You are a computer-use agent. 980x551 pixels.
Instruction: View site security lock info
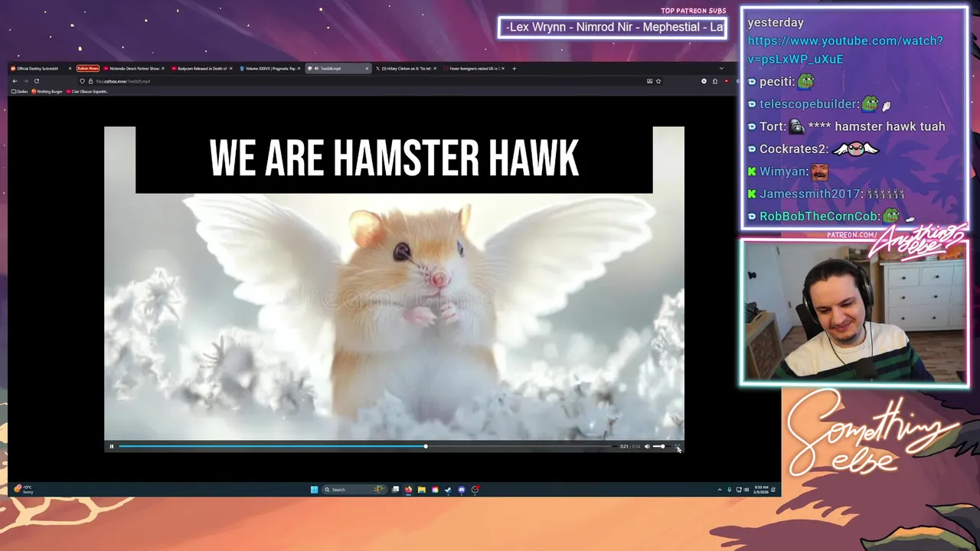[x=90, y=81]
